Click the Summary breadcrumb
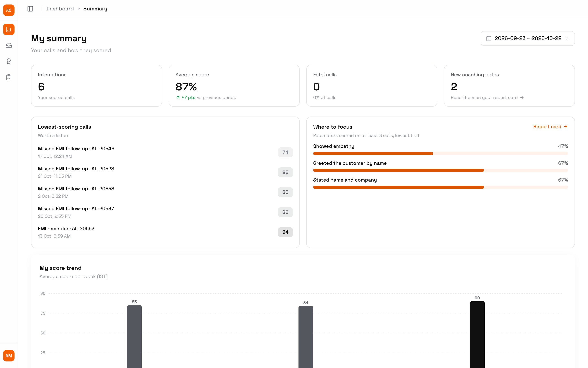This screenshot has height=368, width=588. (95, 9)
